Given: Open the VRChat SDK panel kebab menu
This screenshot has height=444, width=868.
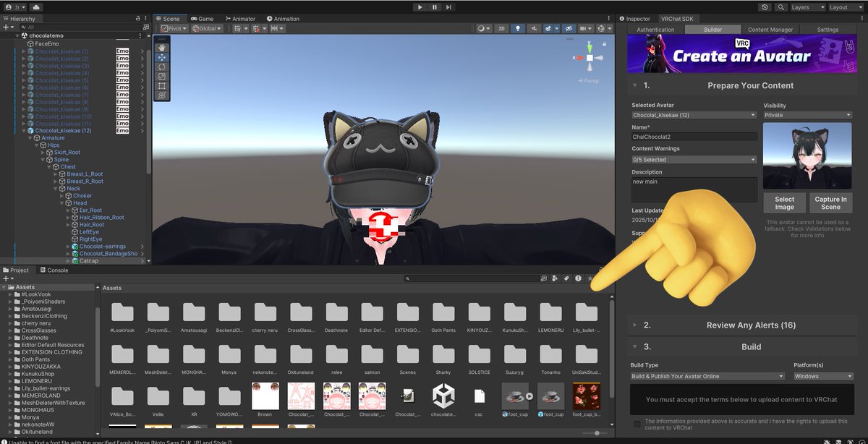Looking at the screenshot, I should tap(863, 18).
